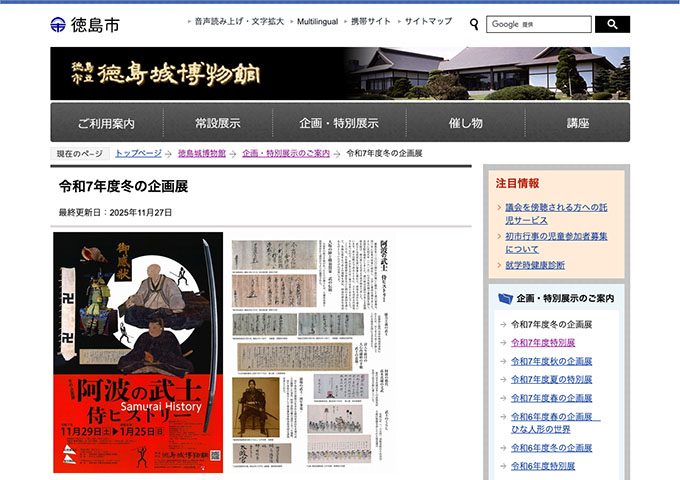Go to 徳島城博物館 in the breadcrumb

pos(202,153)
